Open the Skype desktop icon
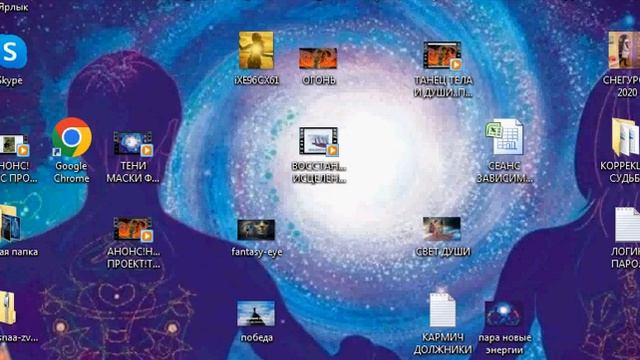Viewport: 640px width, 360px height. point(12,52)
